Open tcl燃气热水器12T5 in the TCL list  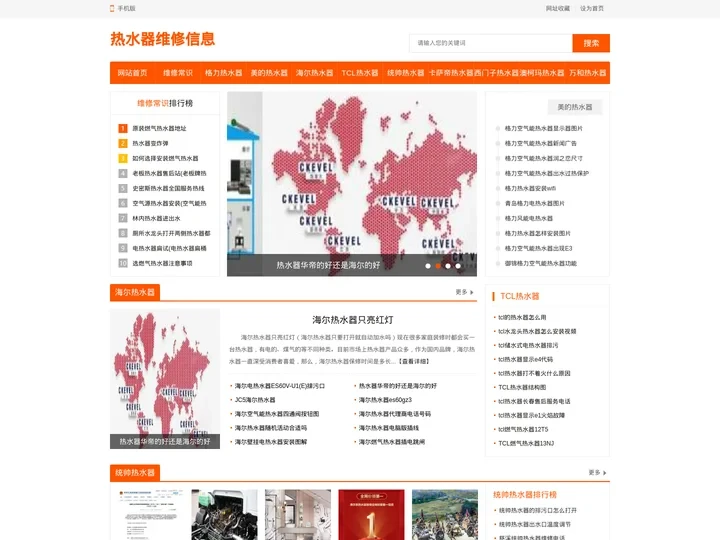(x=523, y=429)
